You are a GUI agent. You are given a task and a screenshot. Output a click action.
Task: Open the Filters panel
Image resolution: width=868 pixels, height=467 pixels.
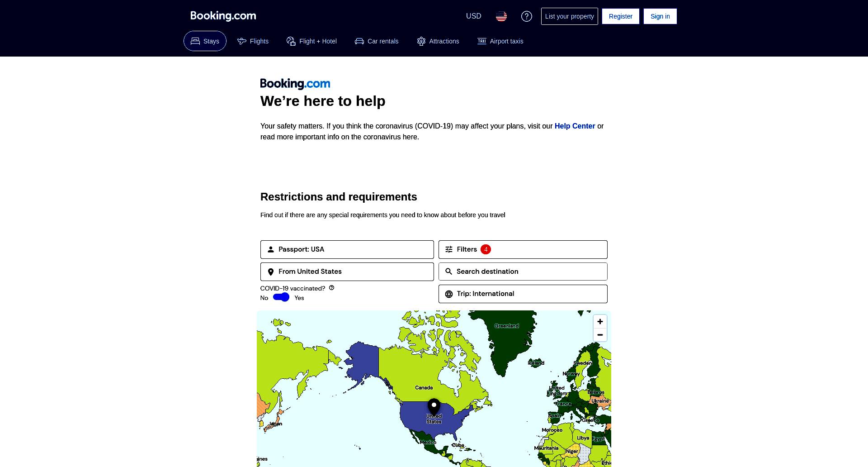[x=523, y=249]
